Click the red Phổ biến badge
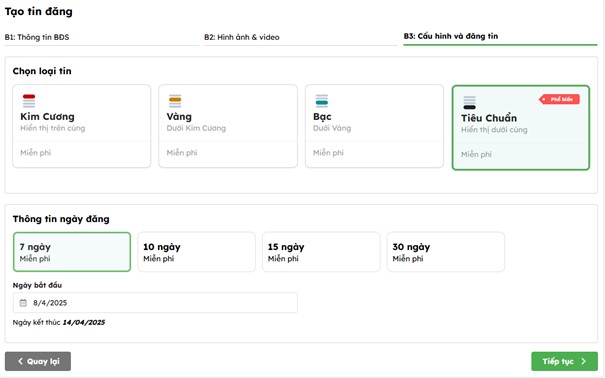This screenshot has height=378, width=605. (559, 100)
